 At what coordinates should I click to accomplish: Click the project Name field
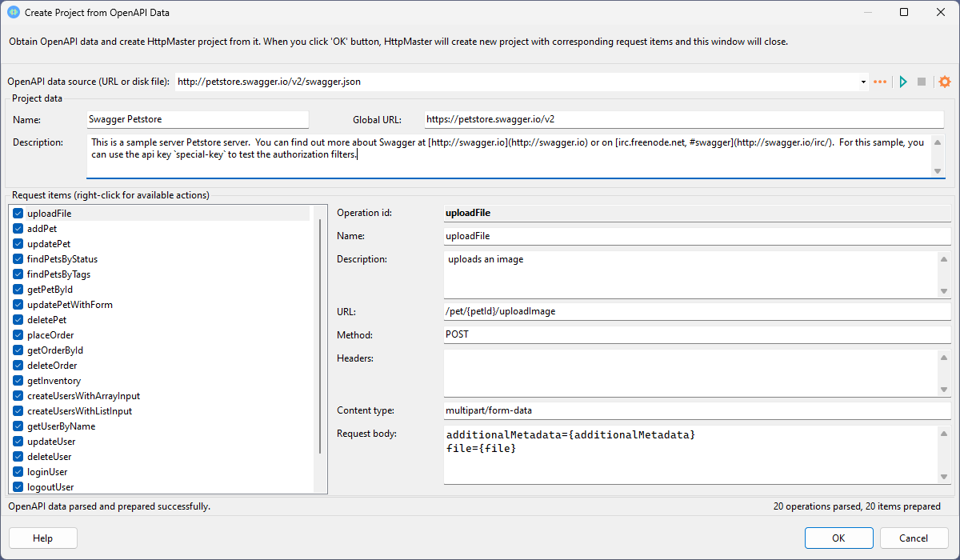pyautogui.click(x=198, y=119)
